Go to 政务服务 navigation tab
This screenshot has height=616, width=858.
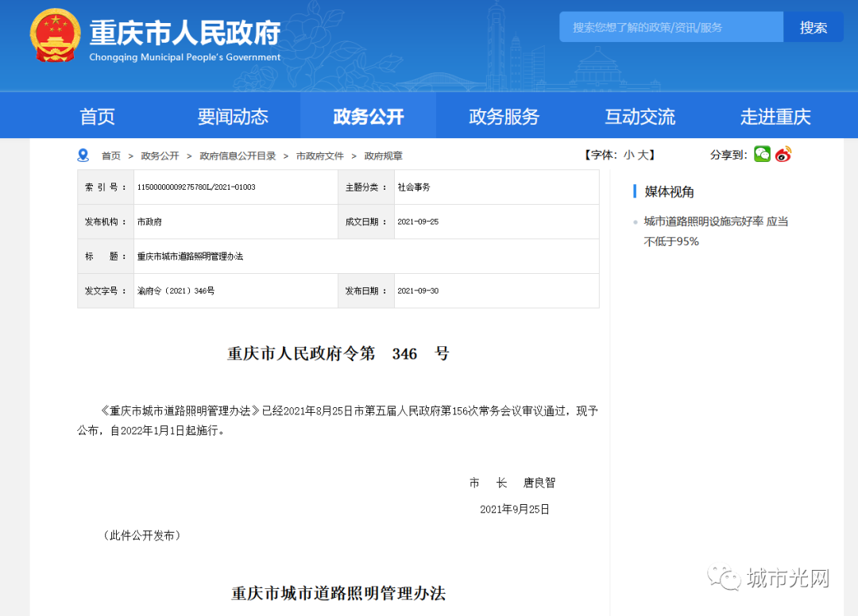504,117
